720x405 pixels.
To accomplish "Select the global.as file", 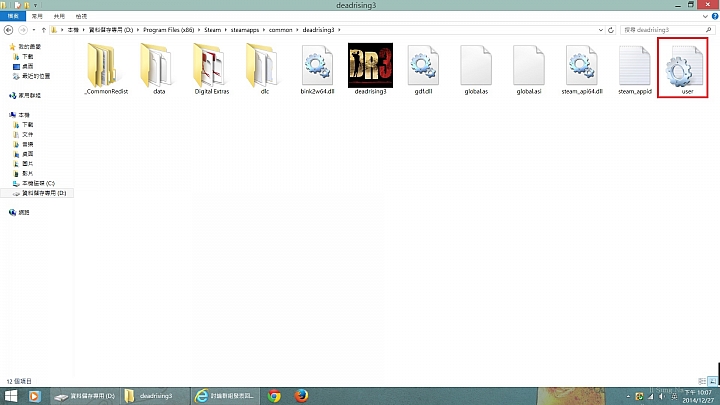I will point(476,69).
